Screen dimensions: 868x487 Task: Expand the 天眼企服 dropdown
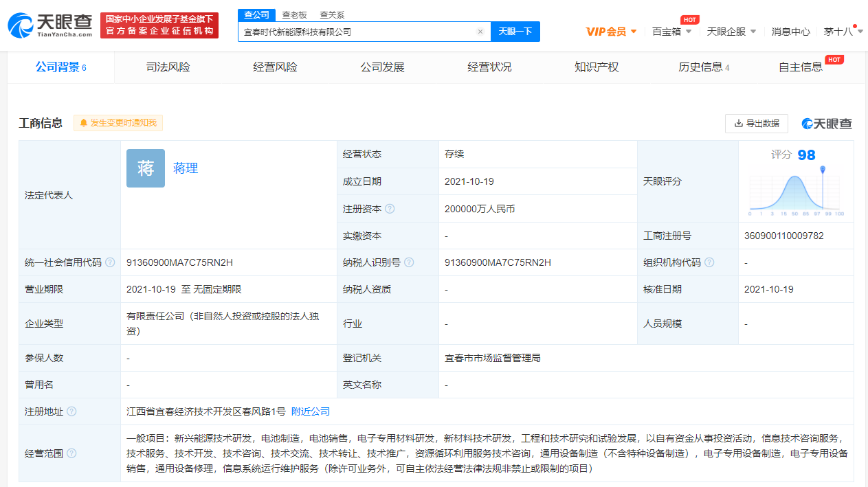pos(731,32)
